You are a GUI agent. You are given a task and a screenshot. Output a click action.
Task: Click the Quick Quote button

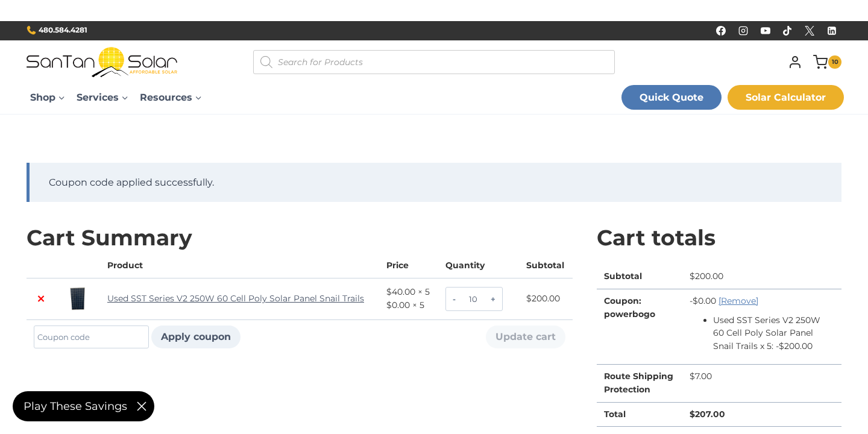point(671,98)
